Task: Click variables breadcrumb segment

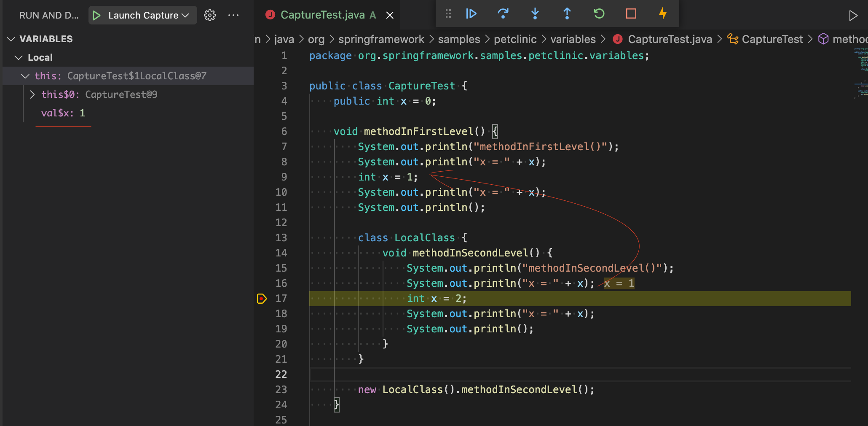Action: [x=573, y=39]
